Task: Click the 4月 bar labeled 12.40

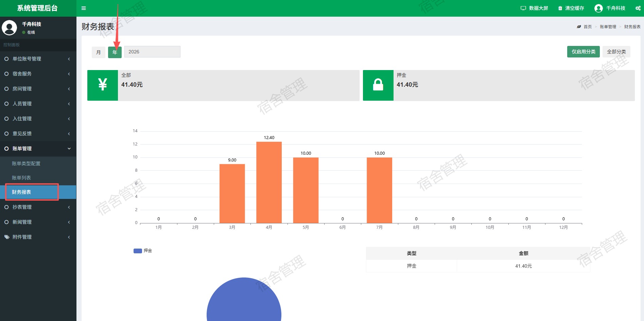Action: (269, 182)
